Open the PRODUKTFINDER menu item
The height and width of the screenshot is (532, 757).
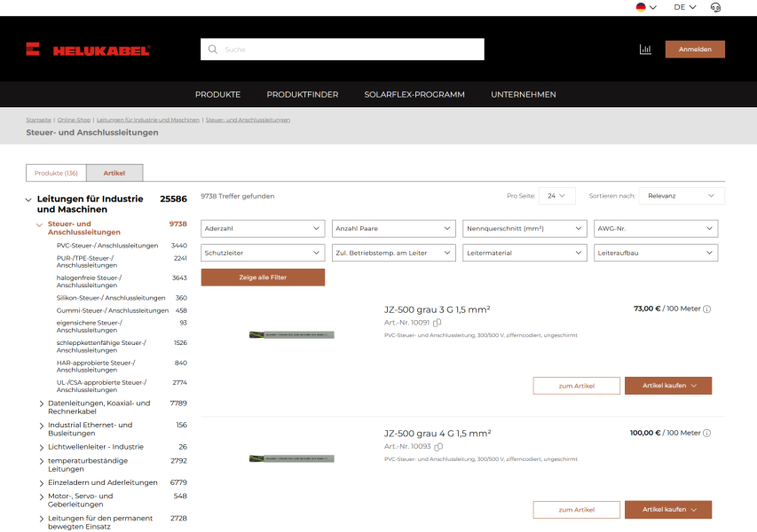(x=302, y=94)
